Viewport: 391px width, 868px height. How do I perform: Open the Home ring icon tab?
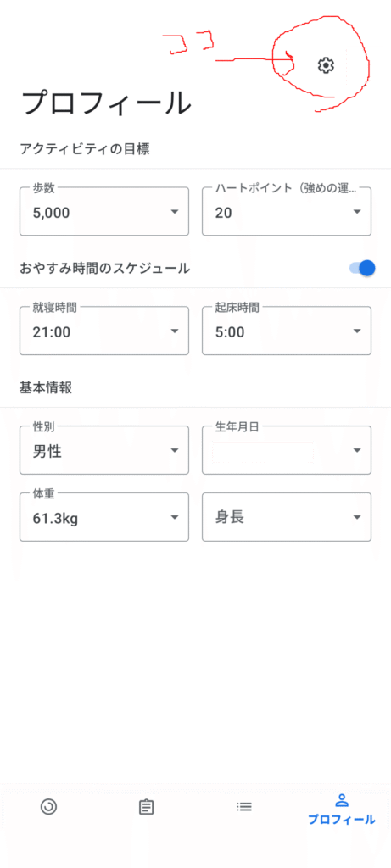point(48,807)
